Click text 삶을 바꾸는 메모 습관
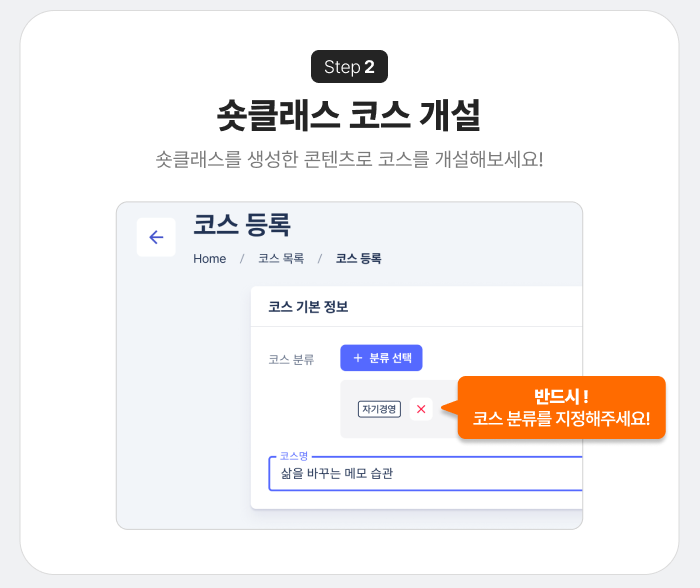Image resolution: width=700 pixels, height=588 pixels. pos(337,473)
